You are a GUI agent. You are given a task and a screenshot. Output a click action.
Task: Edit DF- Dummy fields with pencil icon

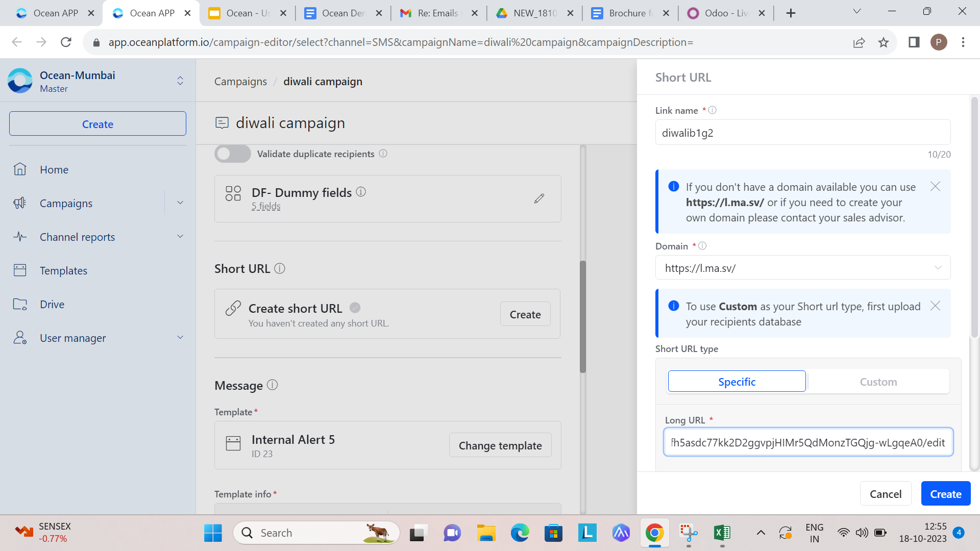(x=539, y=198)
